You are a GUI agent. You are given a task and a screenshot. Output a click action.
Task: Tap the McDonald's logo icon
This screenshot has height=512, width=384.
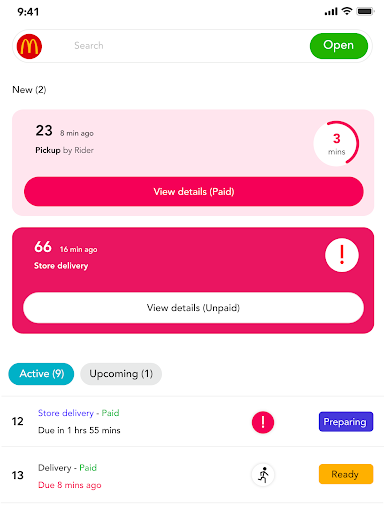tap(29, 46)
